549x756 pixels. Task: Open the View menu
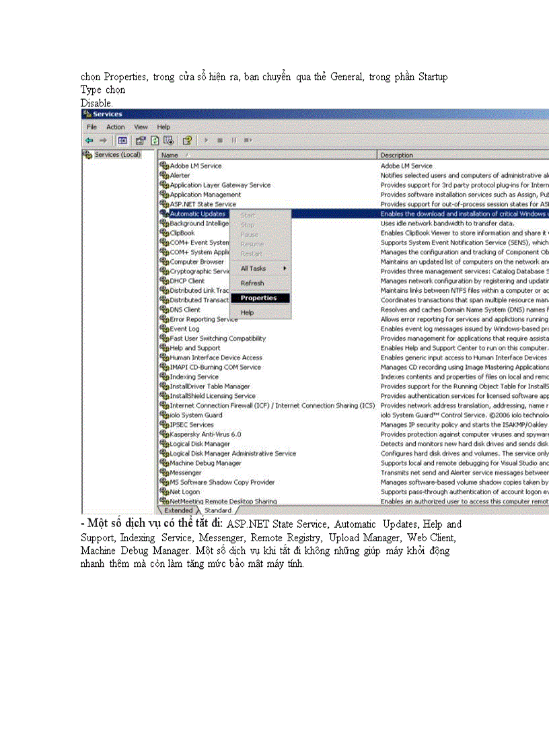(x=141, y=127)
